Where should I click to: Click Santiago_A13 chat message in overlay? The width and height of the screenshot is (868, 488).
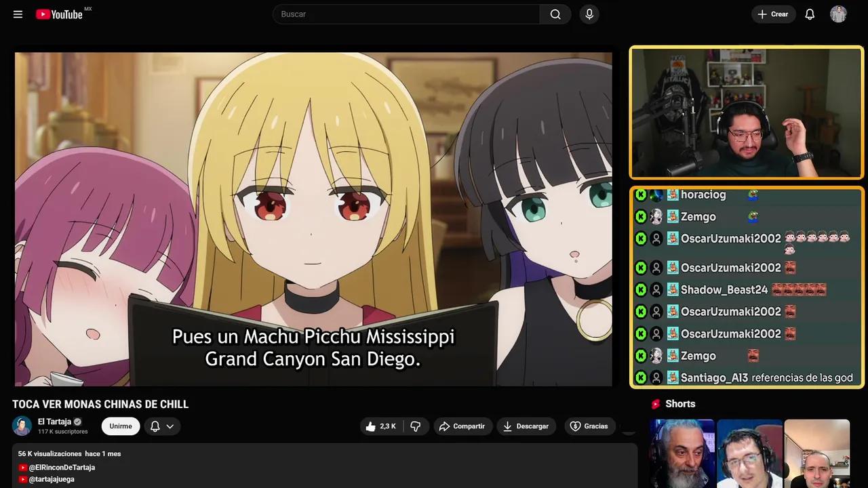(x=766, y=378)
